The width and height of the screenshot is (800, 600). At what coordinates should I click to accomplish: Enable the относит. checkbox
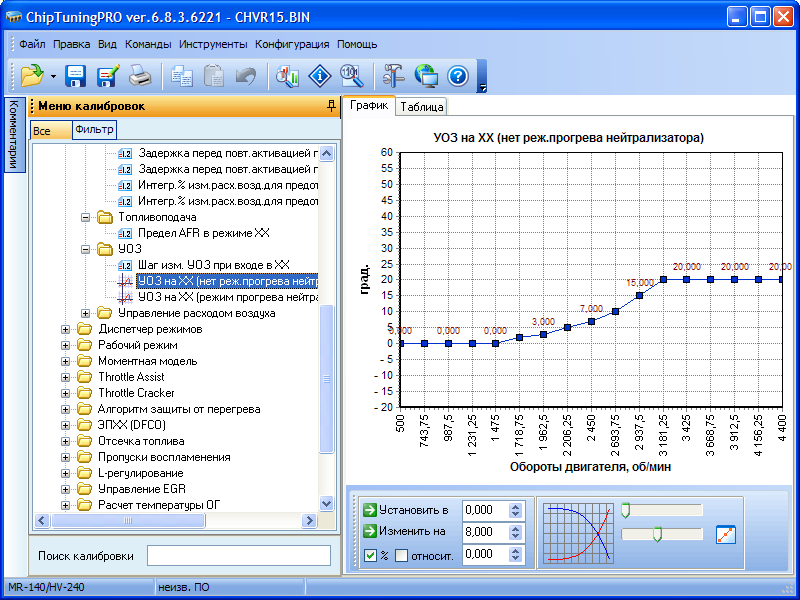401,556
